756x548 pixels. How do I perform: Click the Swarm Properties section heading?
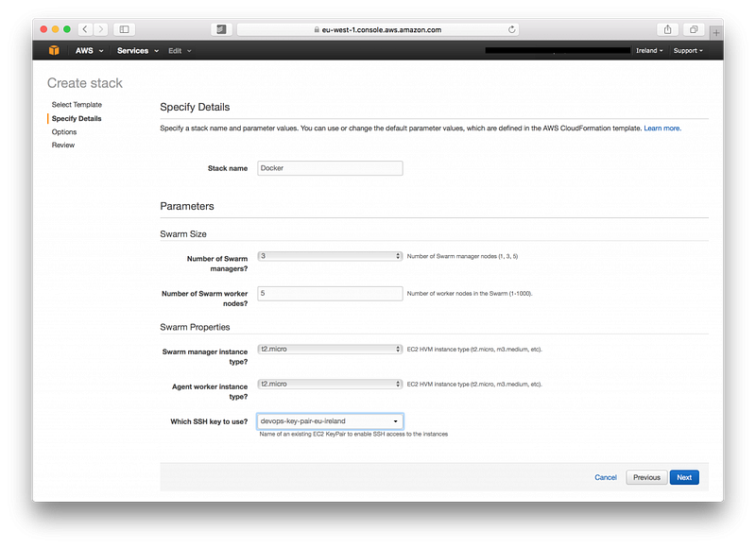195,327
